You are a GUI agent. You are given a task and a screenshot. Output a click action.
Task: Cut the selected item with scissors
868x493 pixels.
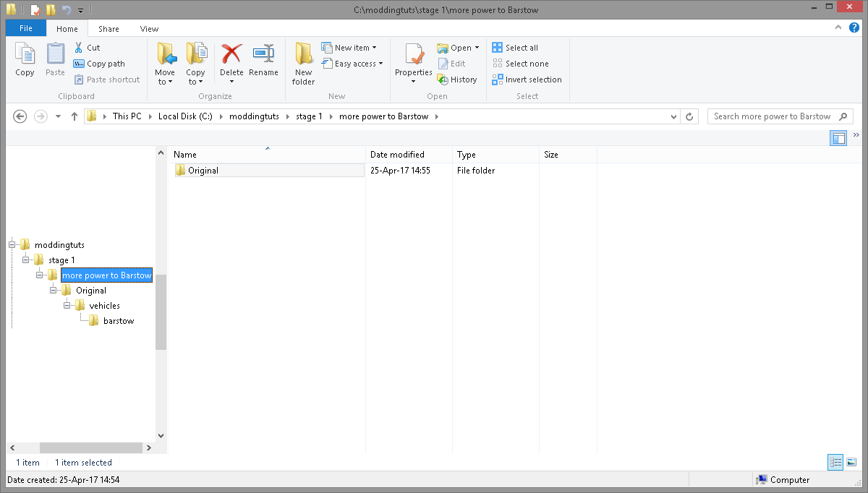click(87, 48)
